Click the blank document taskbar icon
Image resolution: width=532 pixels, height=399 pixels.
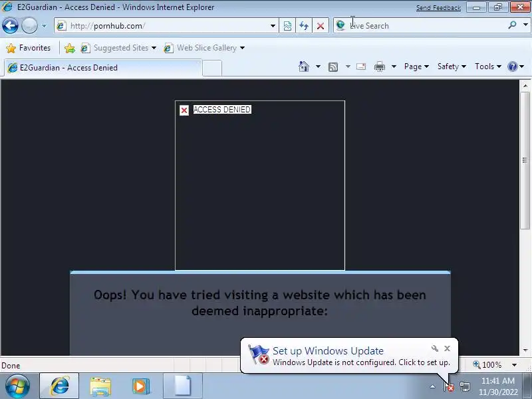[x=183, y=386]
